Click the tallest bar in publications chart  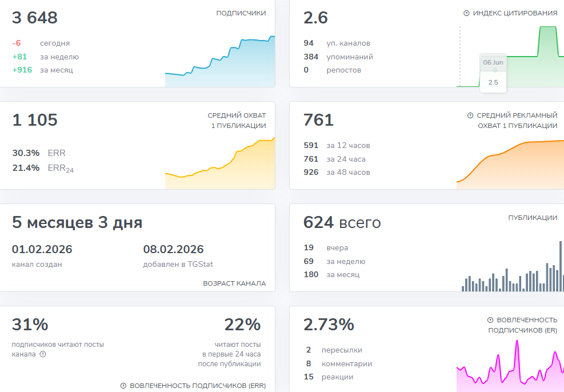click(x=561, y=266)
